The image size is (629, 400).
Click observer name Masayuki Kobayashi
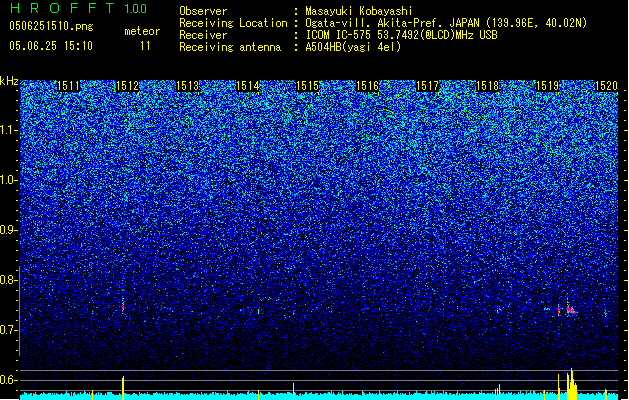[359, 11]
